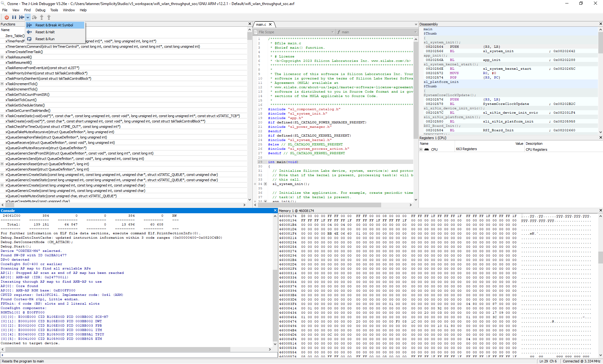Open the Debug menu
The image size is (603, 364).
pyautogui.click(x=40, y=10)
